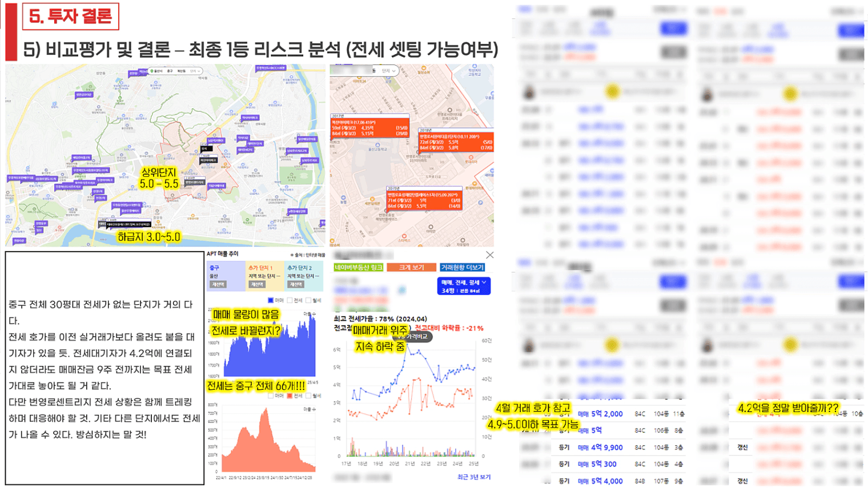Viewport: 868px width, 488px height.
Task: Click the orange 크게 보기 button
Action: 411,267
